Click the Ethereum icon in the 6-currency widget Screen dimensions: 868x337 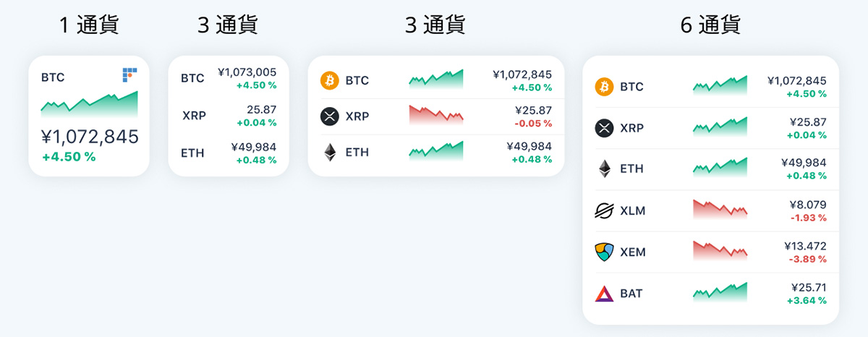(604, 169)
